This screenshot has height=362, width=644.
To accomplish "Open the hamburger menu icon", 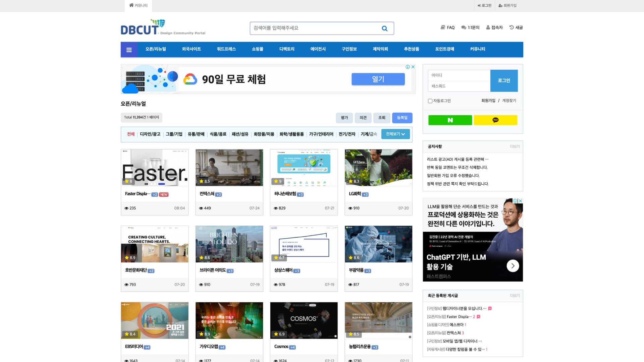I will [129, 50].
